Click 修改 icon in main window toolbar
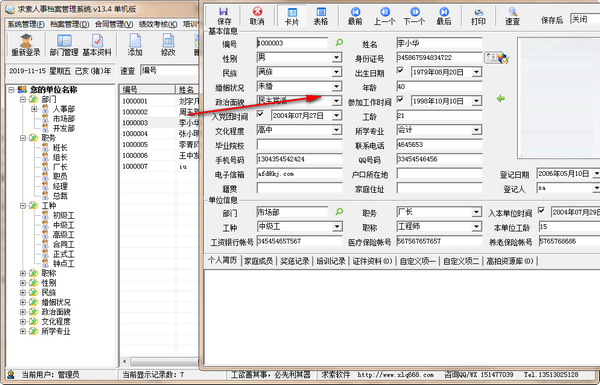Image resolution: width=600 pixels, height=385 pixels. (x=168, y=45)
